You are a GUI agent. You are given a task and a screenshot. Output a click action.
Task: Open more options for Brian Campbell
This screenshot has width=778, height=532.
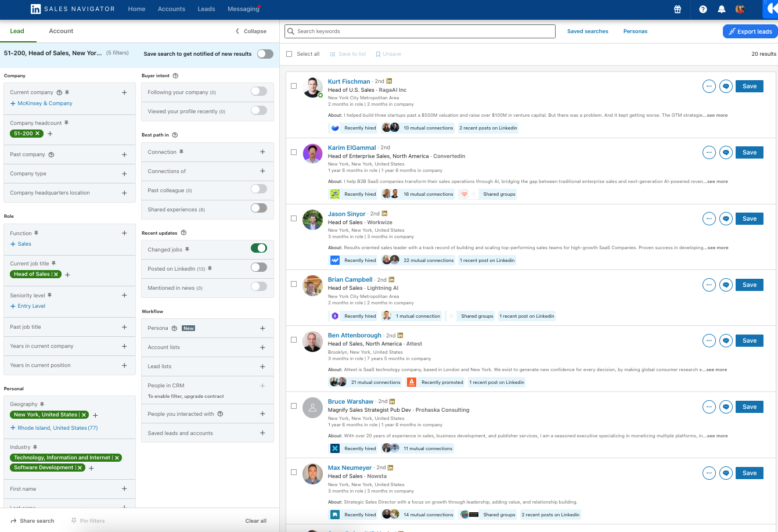coord(709,285)
